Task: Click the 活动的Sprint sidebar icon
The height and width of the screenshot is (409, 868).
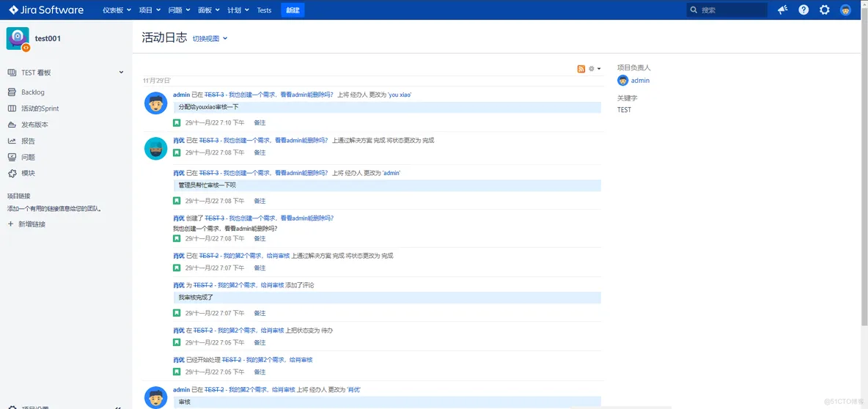Action: pyautogui.click(x=12, y=108)
